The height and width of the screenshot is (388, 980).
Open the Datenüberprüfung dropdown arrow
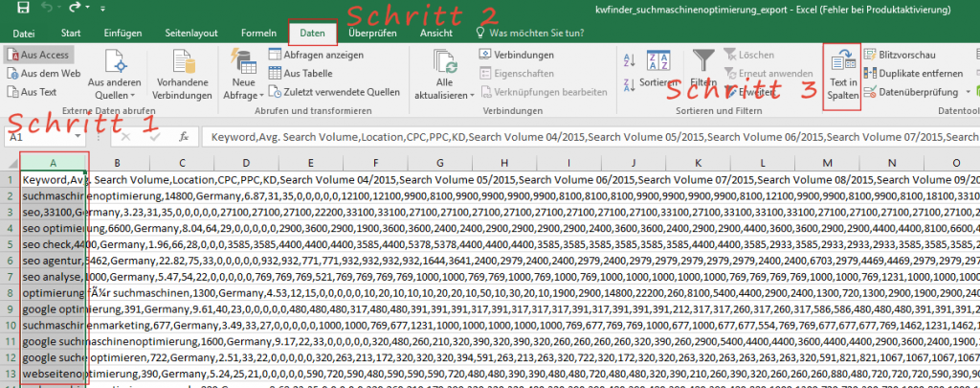(969, 92)
